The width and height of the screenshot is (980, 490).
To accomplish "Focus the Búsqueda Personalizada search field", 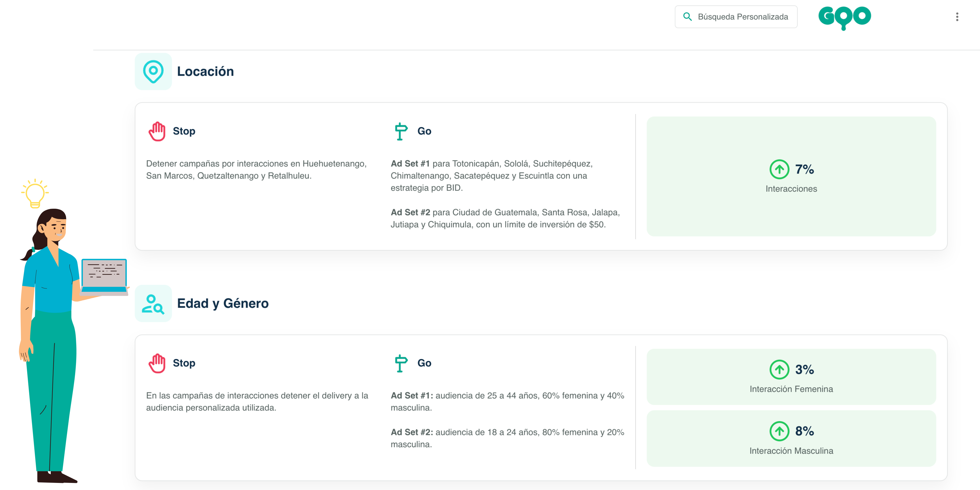I will tap(743, 17).
